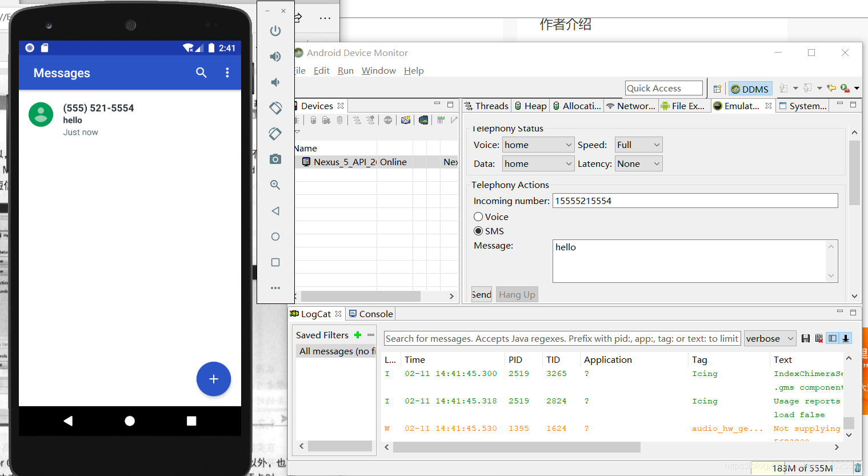The image size is (868, 476).
Task: Export selected log items to a text file
Action: coord(806,338)
